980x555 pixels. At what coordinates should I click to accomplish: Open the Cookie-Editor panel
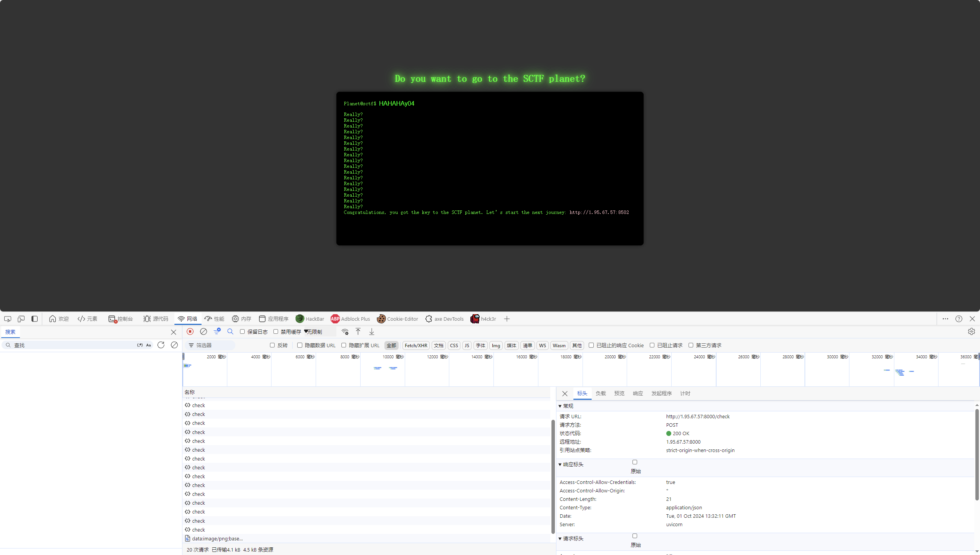coord(397,319)
